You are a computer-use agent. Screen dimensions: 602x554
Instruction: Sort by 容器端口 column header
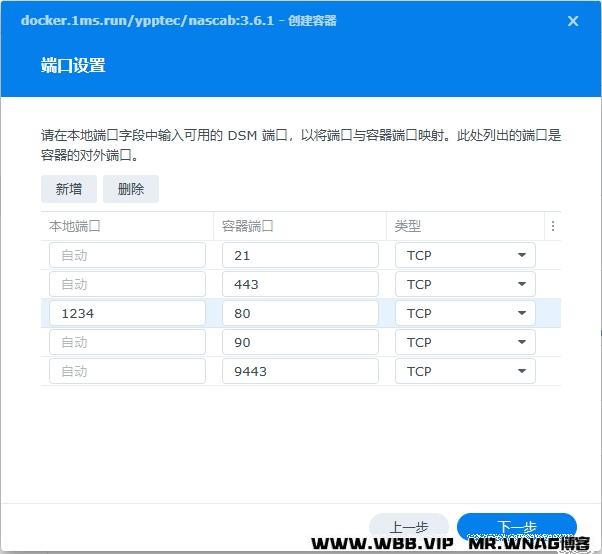point(300,226)
